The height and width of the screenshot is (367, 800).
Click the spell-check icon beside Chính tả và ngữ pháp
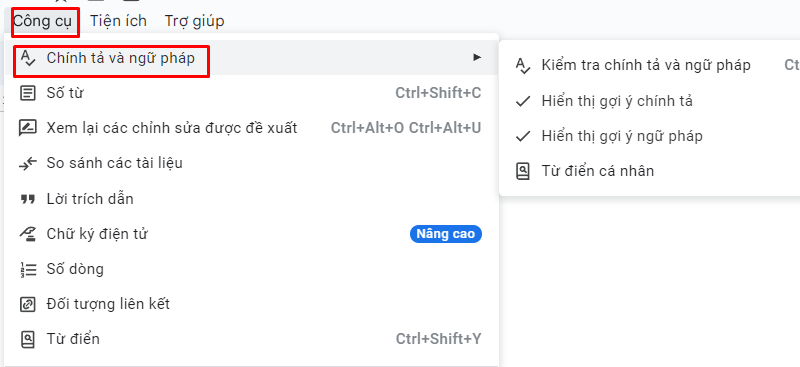click(x=28, y=59)
